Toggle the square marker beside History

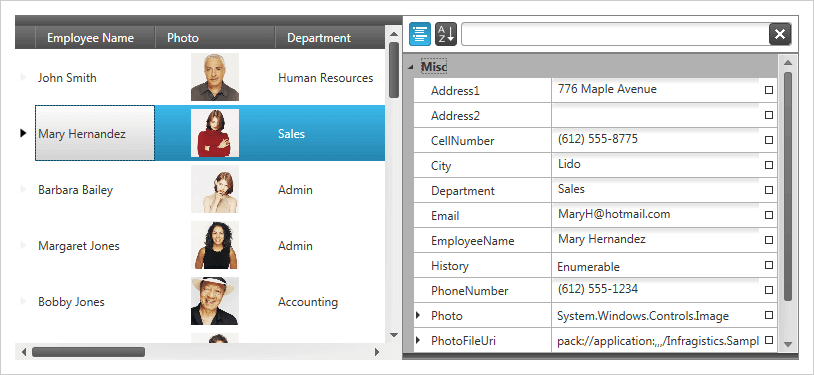point(769,265)
